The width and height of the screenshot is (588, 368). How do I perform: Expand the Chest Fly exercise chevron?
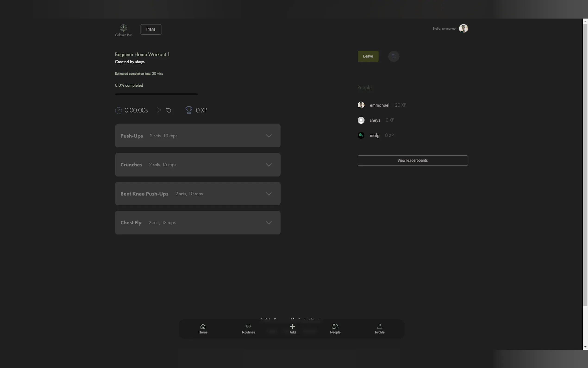pyautogui.click(x=269, y=223)
